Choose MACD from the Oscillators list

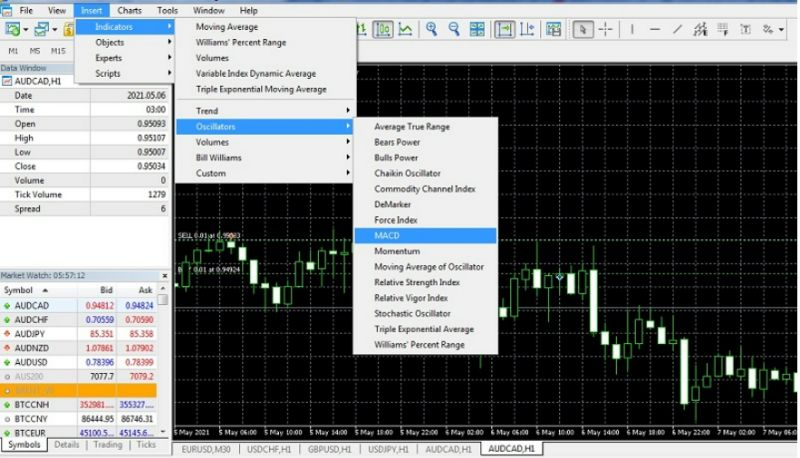click(425, 236)
